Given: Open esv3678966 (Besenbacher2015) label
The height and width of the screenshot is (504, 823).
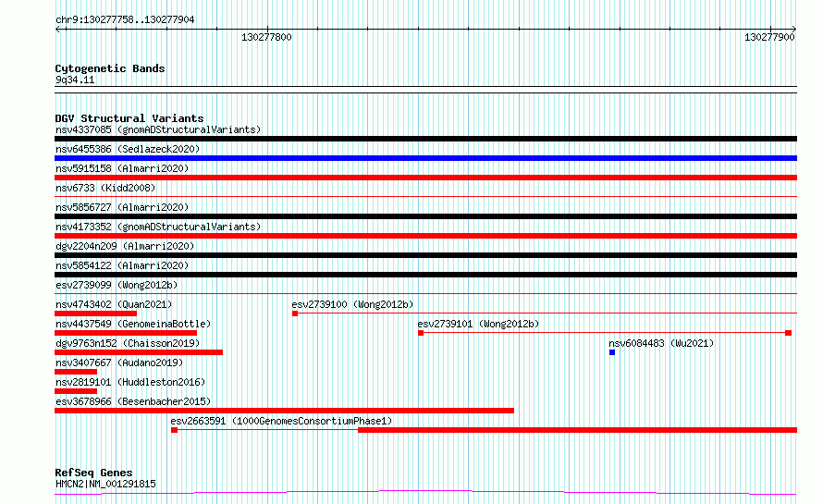Looking at the screenshot, I should pos(133,401).
